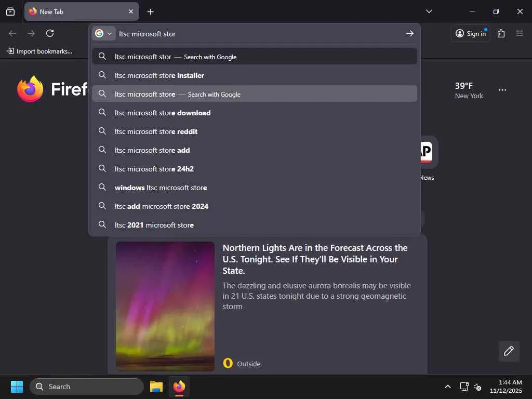Click the browser forward arrow
This screenshot has width=532, height=399.
pyautogui.click(x=31, y=33)
